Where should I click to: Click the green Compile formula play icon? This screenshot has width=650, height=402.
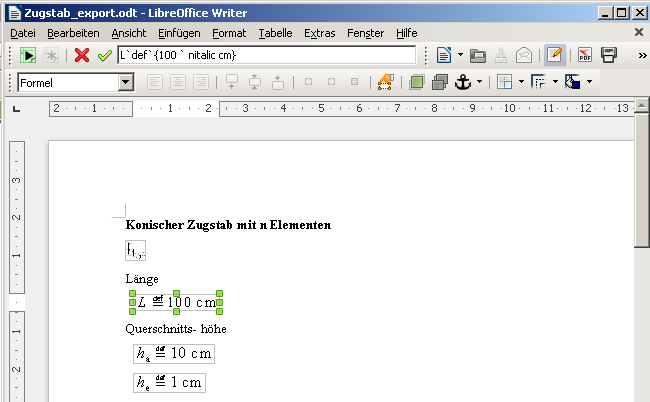(x=27, y=55)
